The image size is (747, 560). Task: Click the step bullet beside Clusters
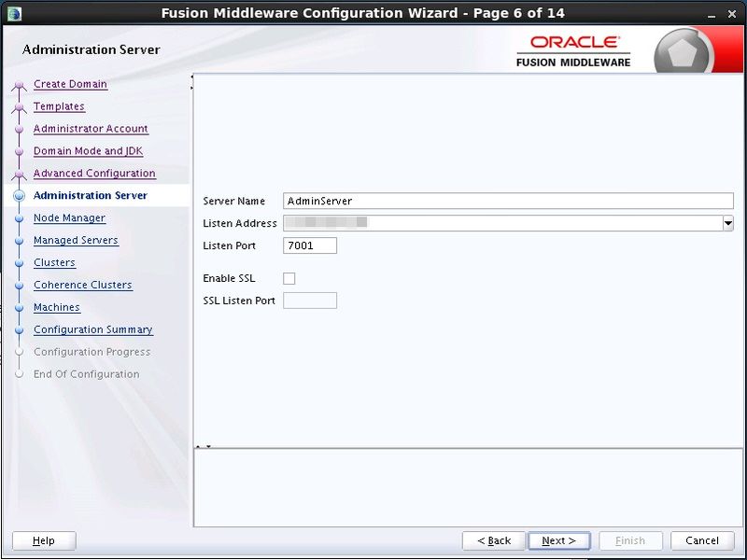tap(19, 263)
